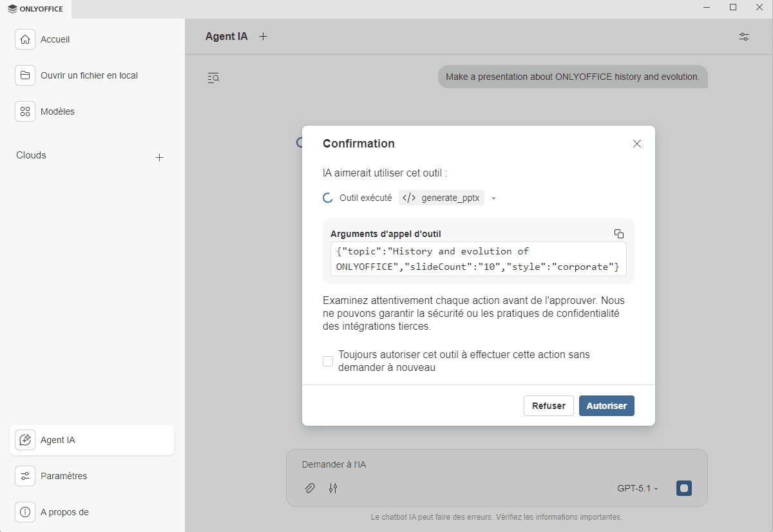Open the A propos de page
The height and width of the screenshot is (532, 773).
coord(64,512)
